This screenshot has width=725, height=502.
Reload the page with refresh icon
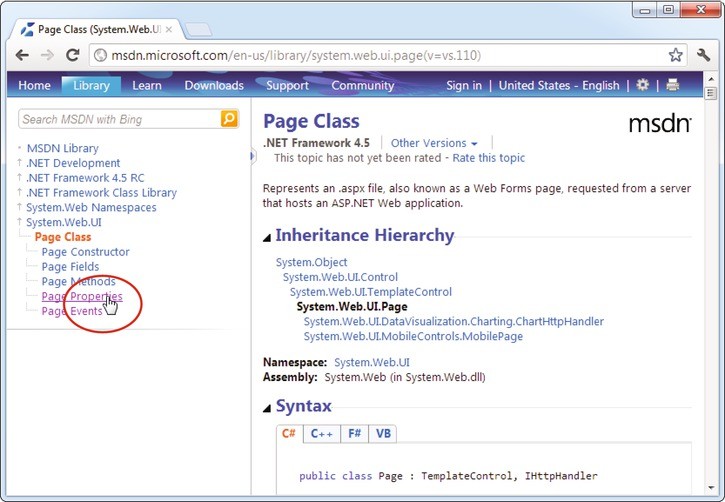[x=73, y=55]
